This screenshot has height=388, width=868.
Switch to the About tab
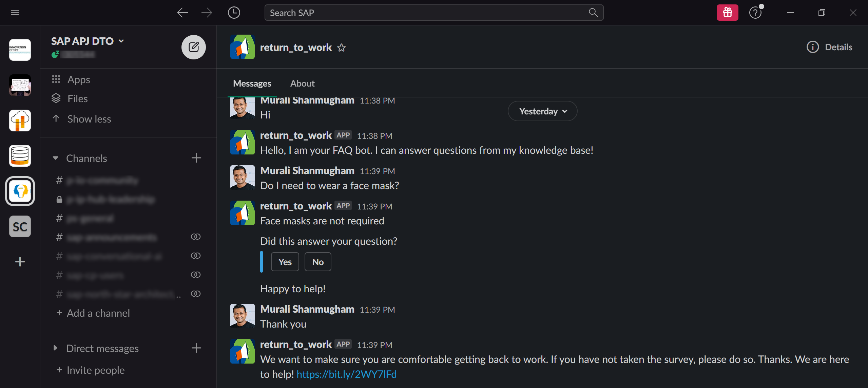302,84
